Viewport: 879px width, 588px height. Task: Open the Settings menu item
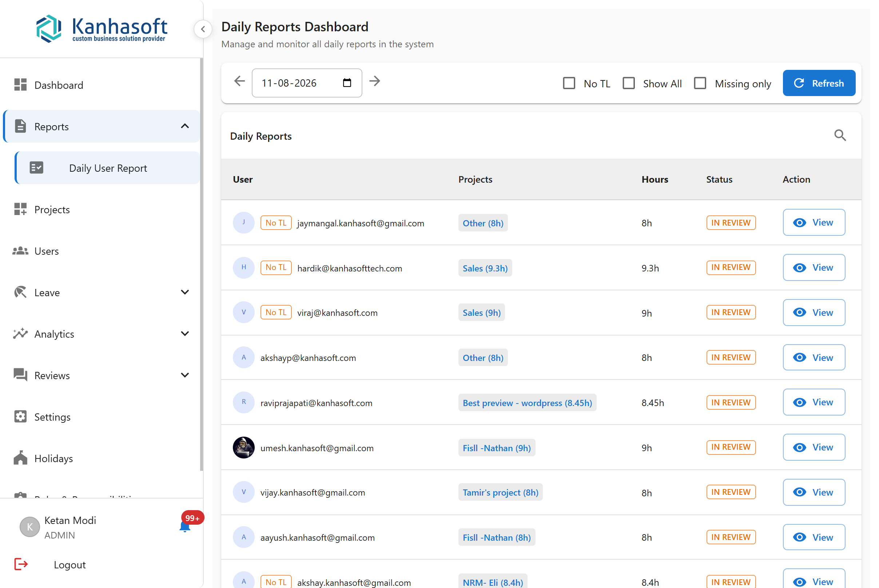pos(101,417)
